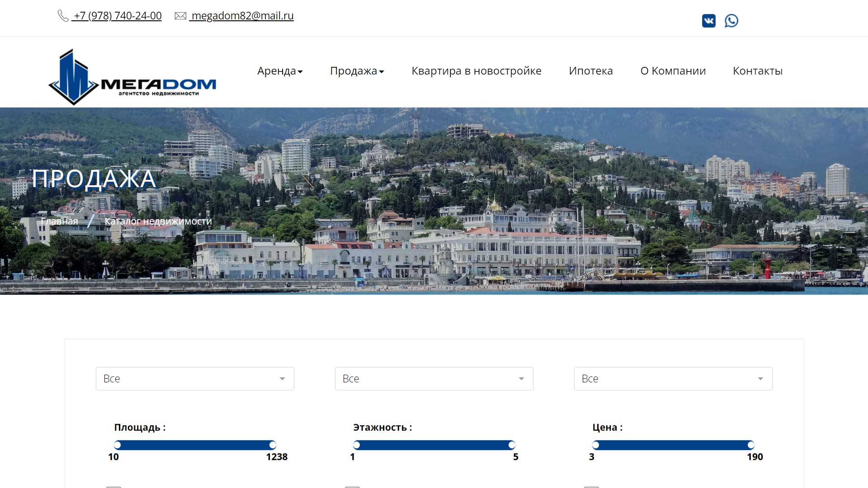Click the Мегадом logo

click(132, 77)
